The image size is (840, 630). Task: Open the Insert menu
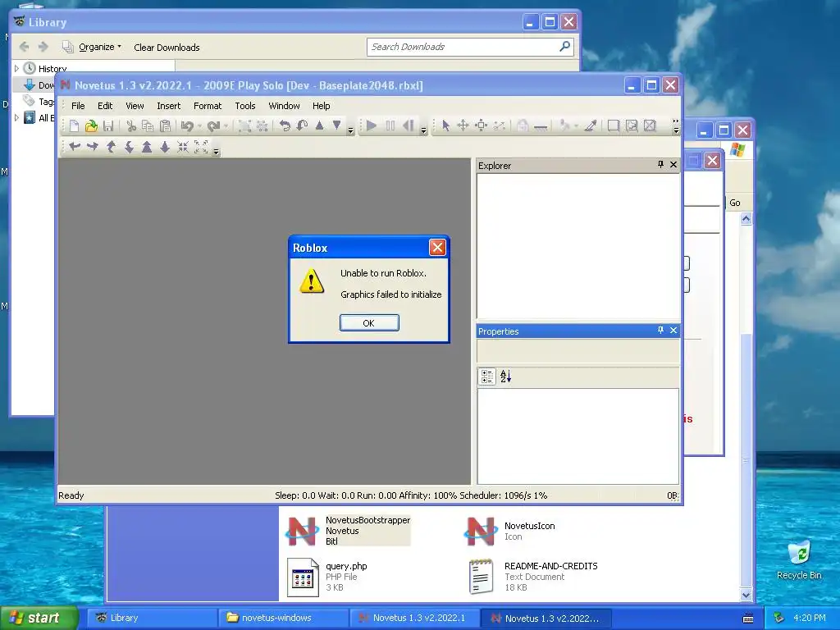169,106
